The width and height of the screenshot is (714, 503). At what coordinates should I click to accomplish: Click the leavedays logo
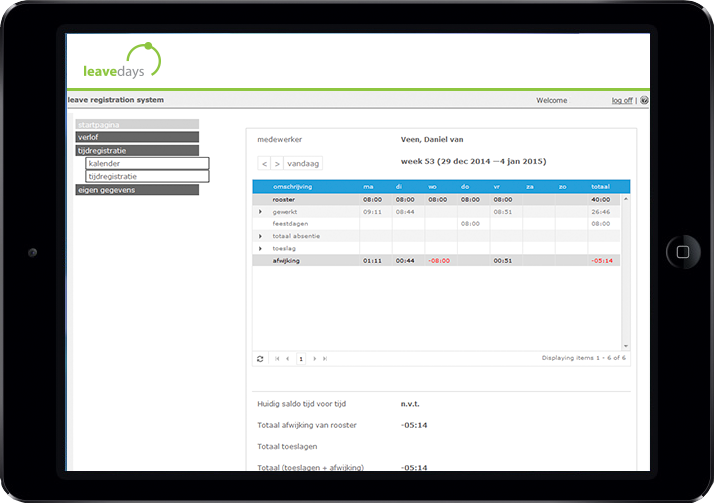tap(122, 61)
